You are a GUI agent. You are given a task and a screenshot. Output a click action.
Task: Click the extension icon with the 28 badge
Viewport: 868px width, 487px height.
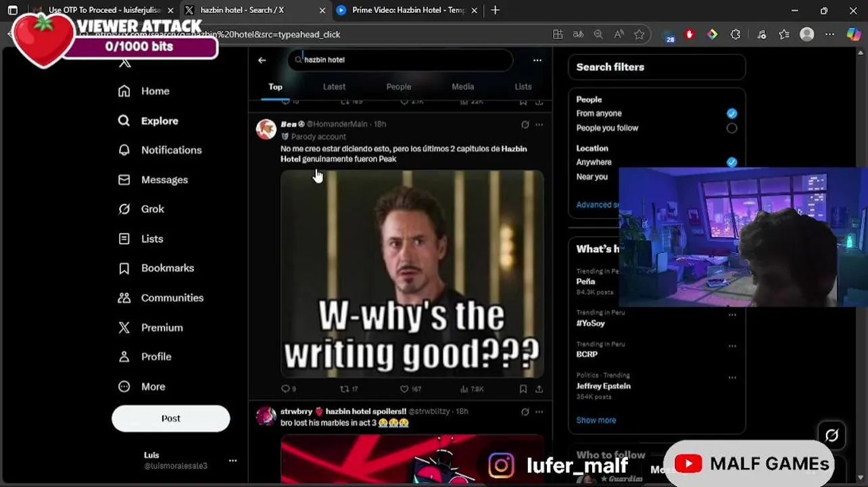[669, 36]
